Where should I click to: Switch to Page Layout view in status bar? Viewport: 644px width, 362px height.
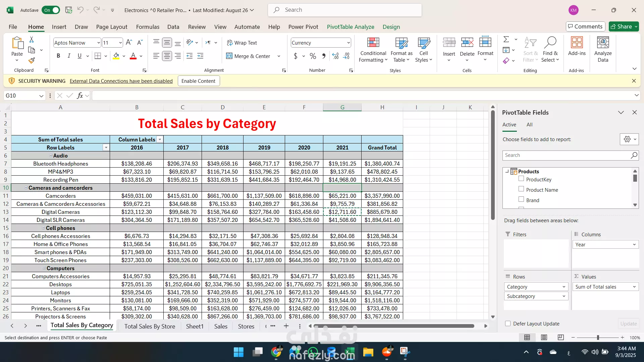[x=544, y=338]
